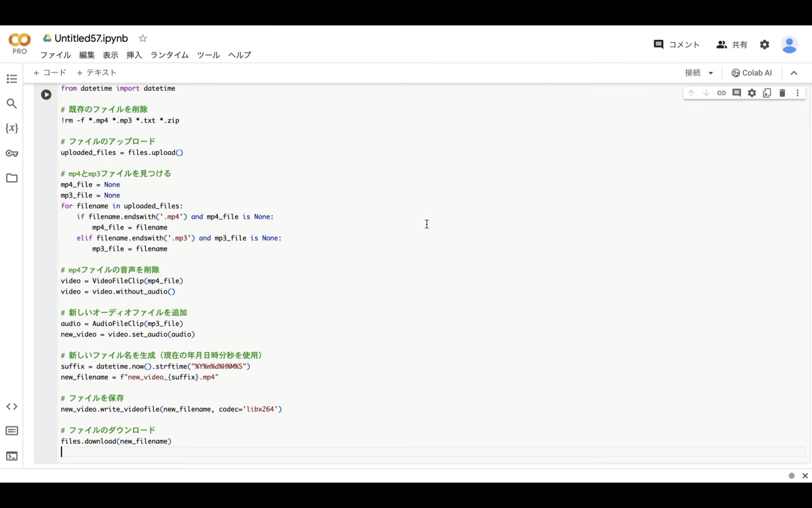
Task: Open the terminal panel icon
Action: pos(12,456)
